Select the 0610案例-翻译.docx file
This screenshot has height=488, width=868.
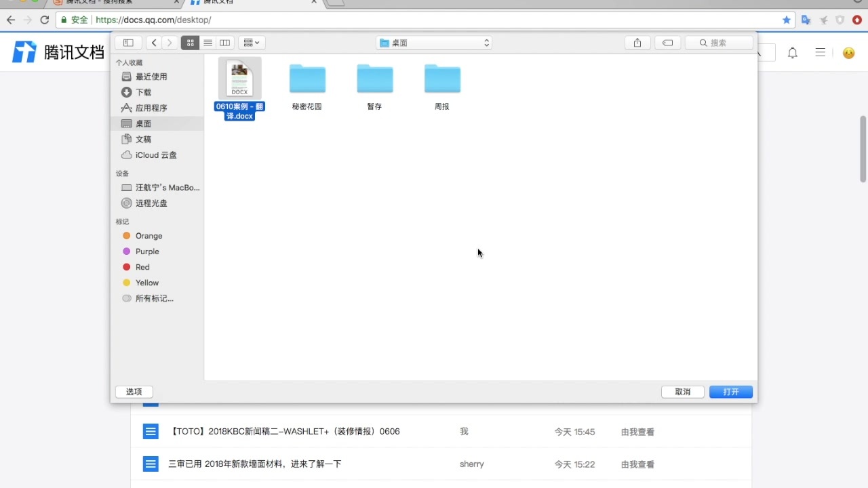pos(239,89)
